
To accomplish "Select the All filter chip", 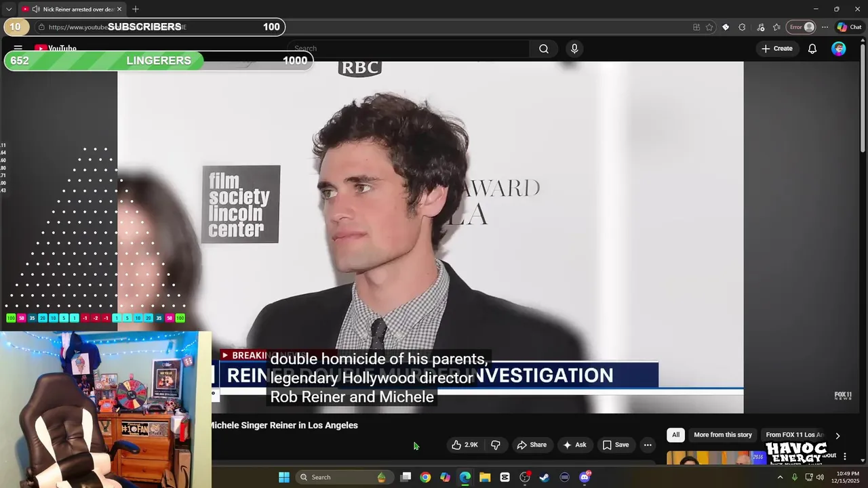I will pyautogui.click(x=675, y=435).
